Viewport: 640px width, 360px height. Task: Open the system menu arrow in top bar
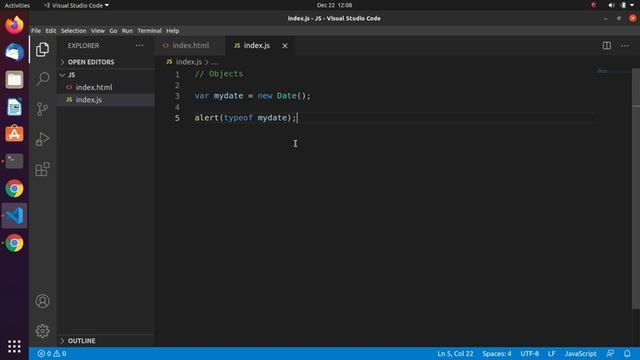click(632, 5)
